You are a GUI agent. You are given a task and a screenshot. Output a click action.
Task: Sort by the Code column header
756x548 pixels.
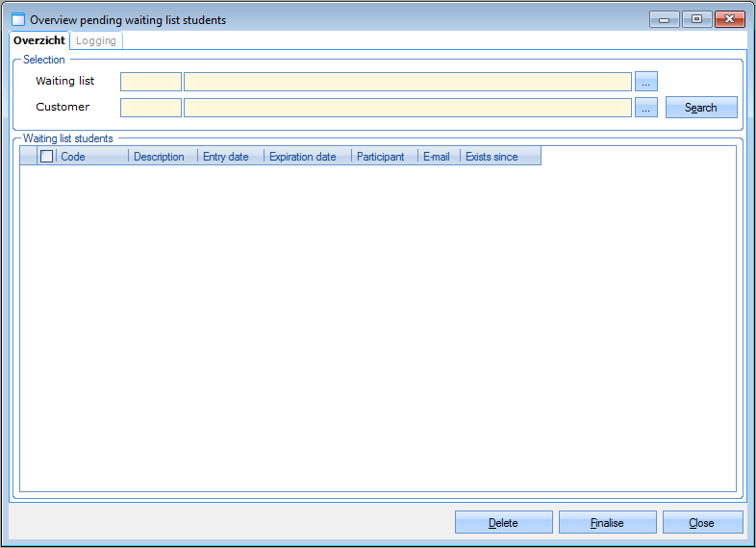(x=92, y=157)
